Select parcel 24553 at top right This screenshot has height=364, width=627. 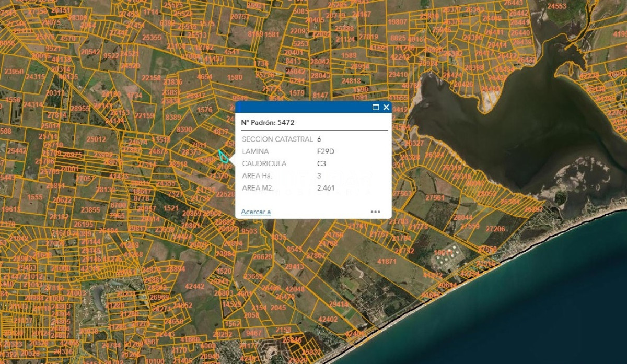point(557,6)
